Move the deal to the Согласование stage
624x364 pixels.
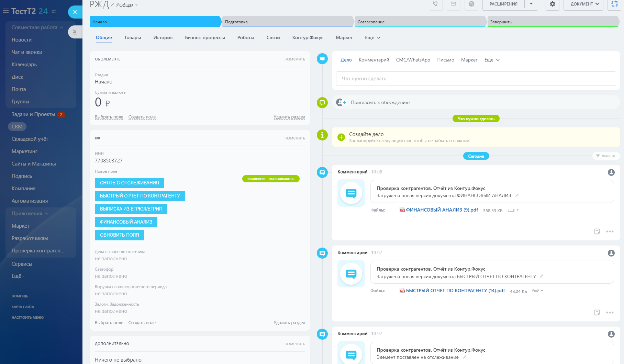(x=420, y=22)
